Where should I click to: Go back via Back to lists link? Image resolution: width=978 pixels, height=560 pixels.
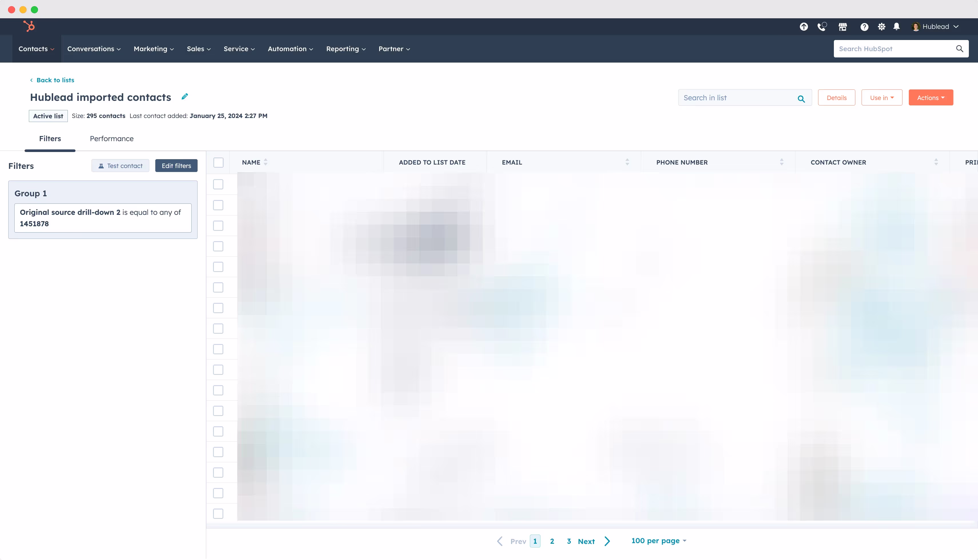pos(52,80)
